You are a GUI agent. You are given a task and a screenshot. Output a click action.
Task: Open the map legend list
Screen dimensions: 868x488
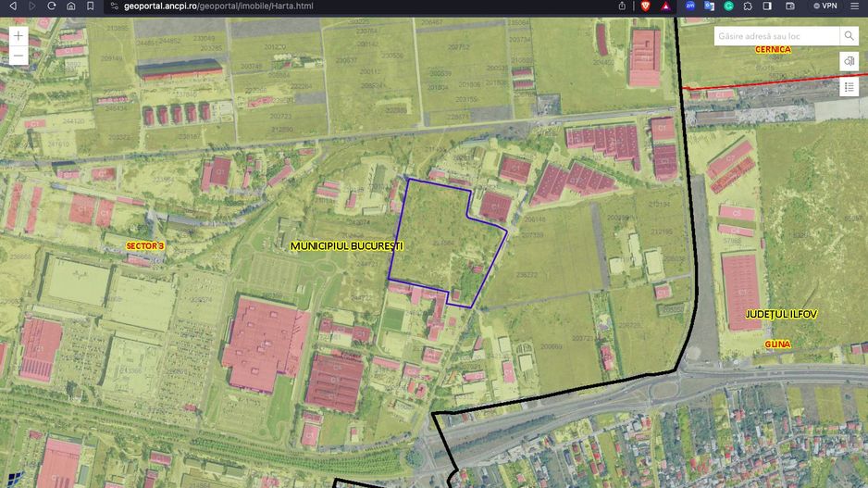(x=849, y=87)
